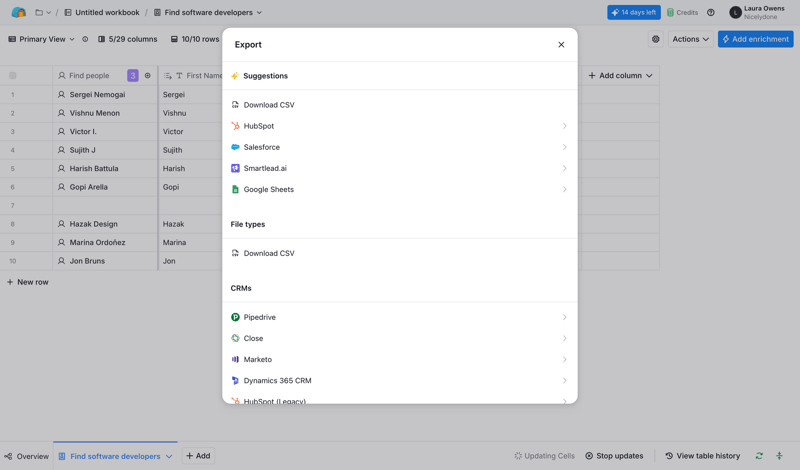Viewport: 800px width, 470px height.
Task: Click the Sergei Nemogai cell
Action: point(105,94)
